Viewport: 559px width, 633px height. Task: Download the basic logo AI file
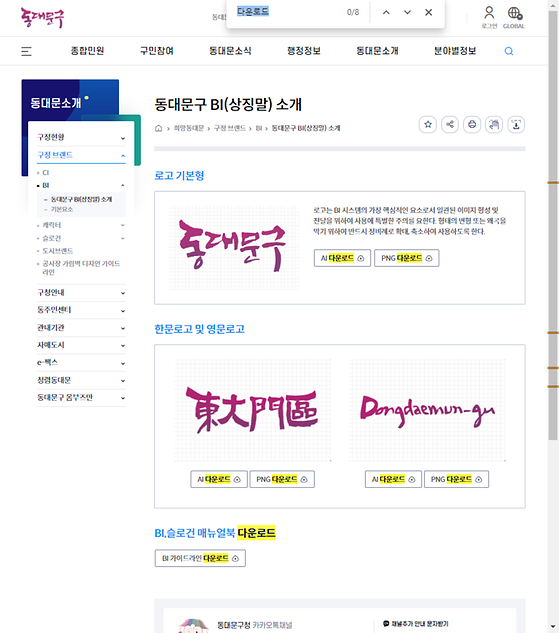342,258
